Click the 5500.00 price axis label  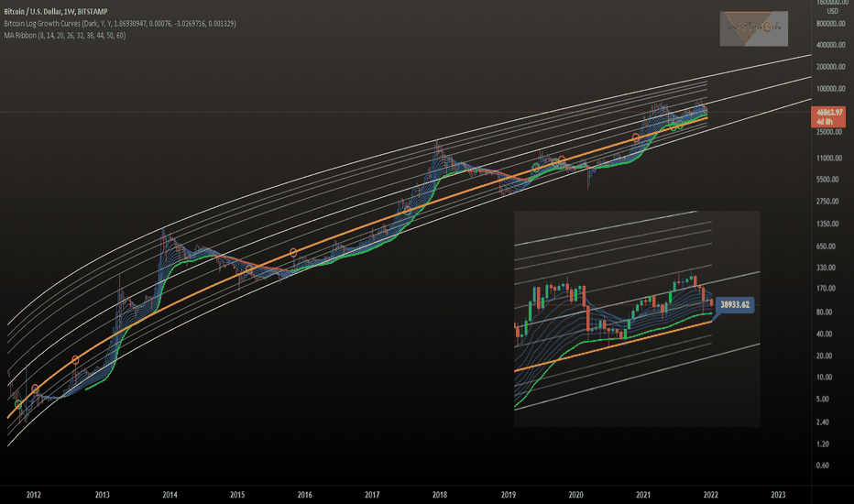[827, 180]
